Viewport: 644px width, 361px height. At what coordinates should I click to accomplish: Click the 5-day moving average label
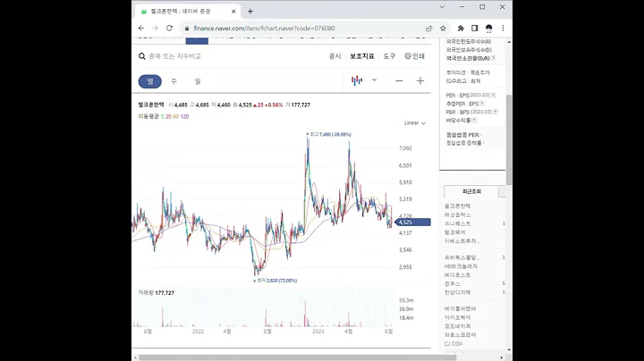[x=162, y=116]
